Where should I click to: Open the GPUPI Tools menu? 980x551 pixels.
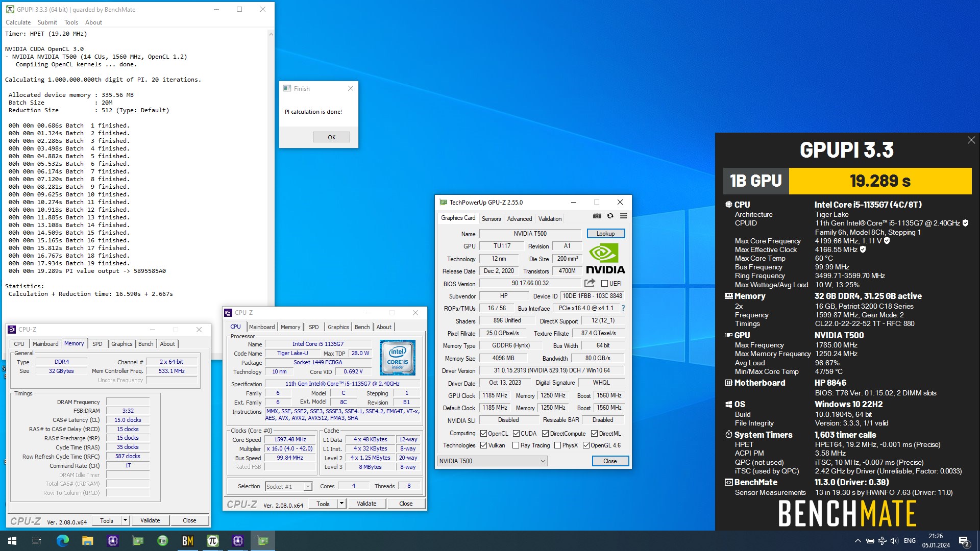[x=71, y=22]
